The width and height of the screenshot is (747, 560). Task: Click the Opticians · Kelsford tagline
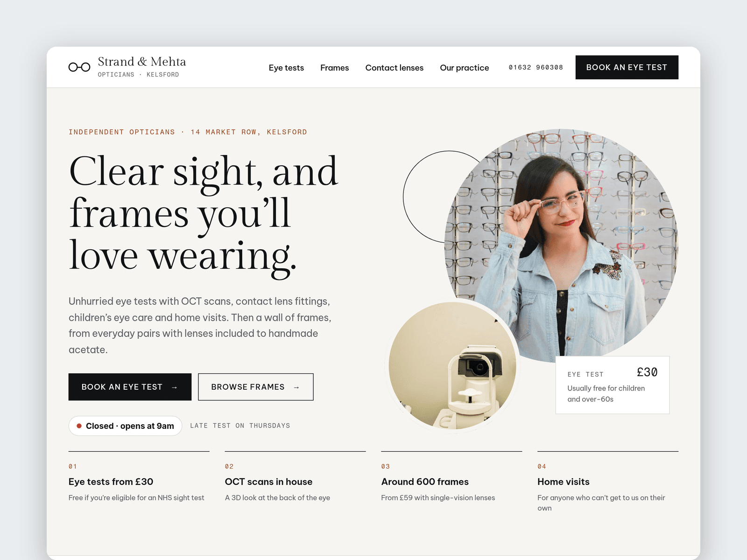138,75
